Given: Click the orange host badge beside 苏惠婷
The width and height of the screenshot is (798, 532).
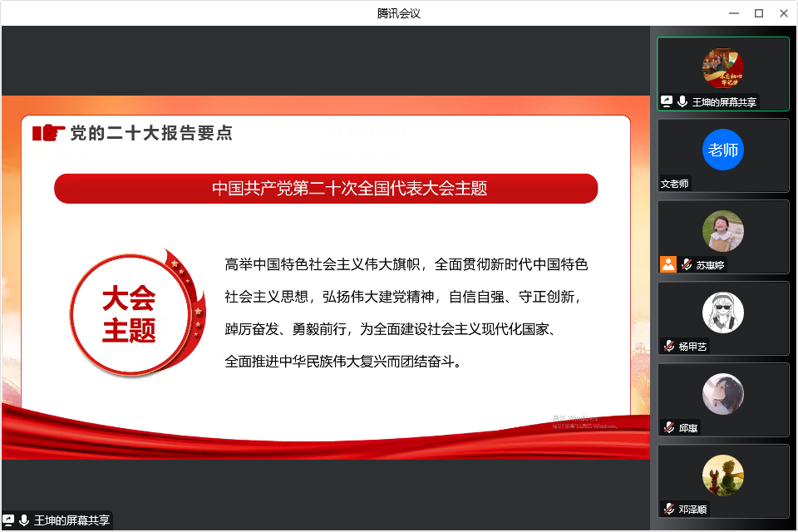Looking at the screenshot, I should pos(668,264).
